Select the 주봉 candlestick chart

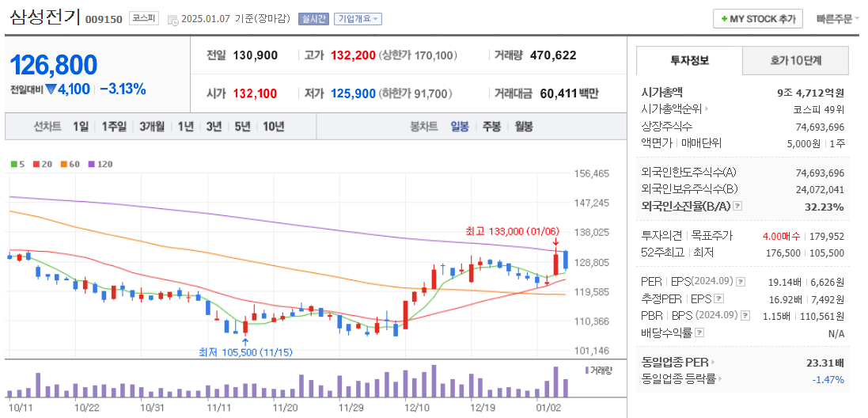tap(491, 127)
